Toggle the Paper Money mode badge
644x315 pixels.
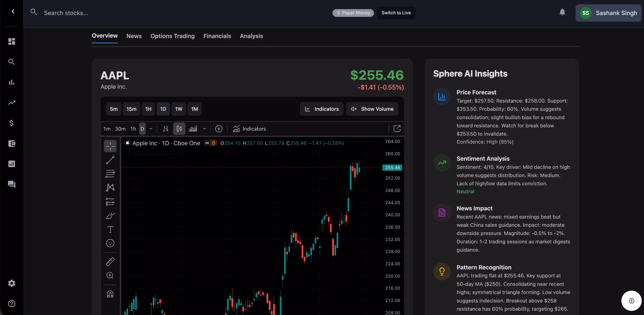click(x=353, y=13)
